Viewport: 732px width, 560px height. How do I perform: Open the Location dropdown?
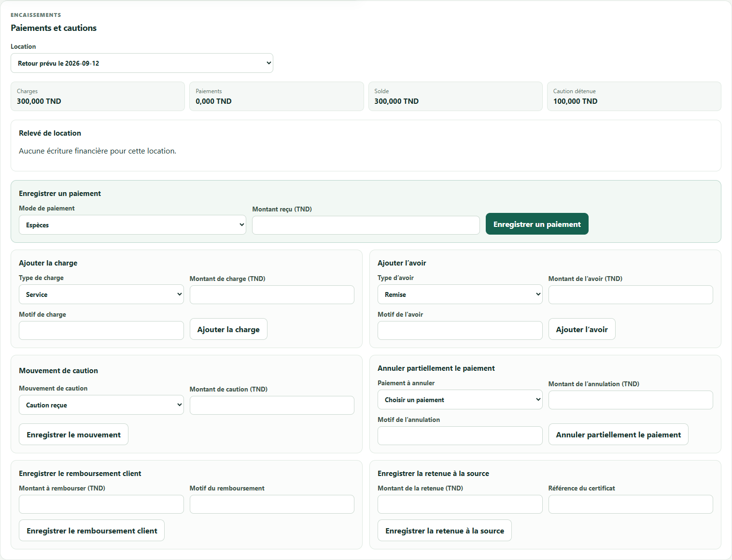(142, 63)
